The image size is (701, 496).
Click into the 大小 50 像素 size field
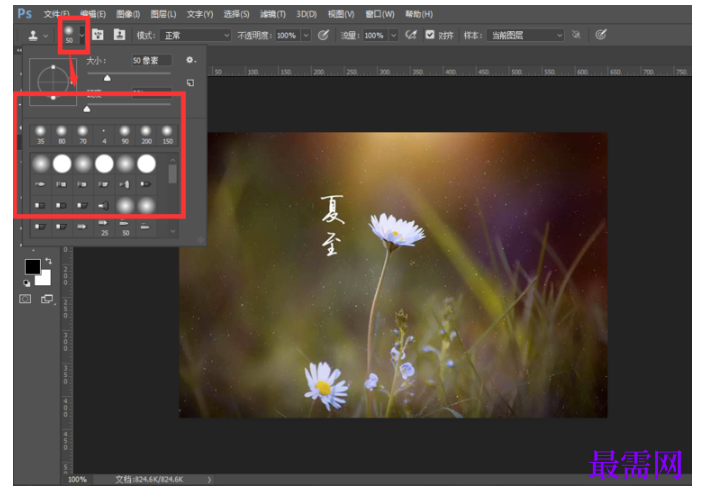(x=152, y=60)
